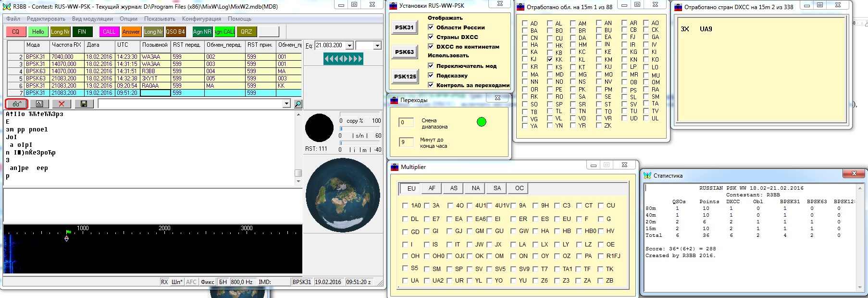868x298 pixels.
Task: Click the green band change indicator
Action: pyautogui.click(x=481, y=122)
